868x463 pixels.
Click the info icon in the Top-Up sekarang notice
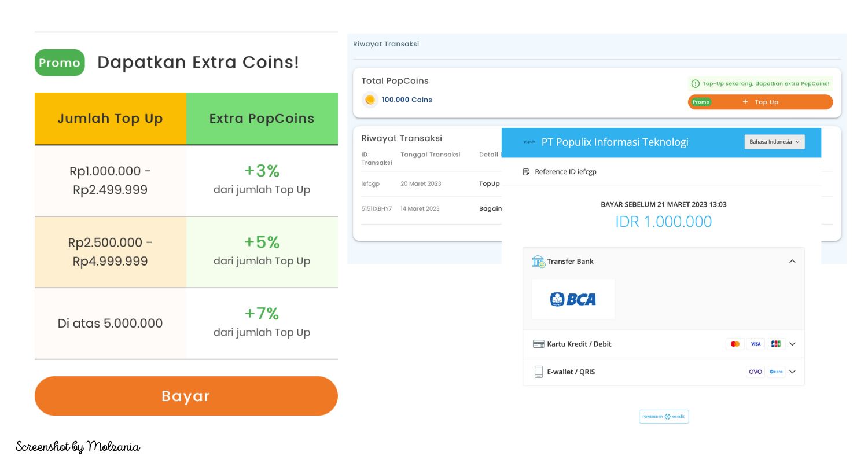pyautogui.click(x=696, y=83)
